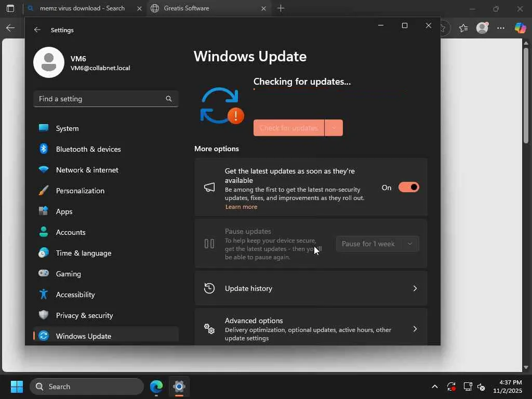Click the Privacy & security shield icon
Screen dimensions: 532x399
pyautogui.click(x=44, y=315)
